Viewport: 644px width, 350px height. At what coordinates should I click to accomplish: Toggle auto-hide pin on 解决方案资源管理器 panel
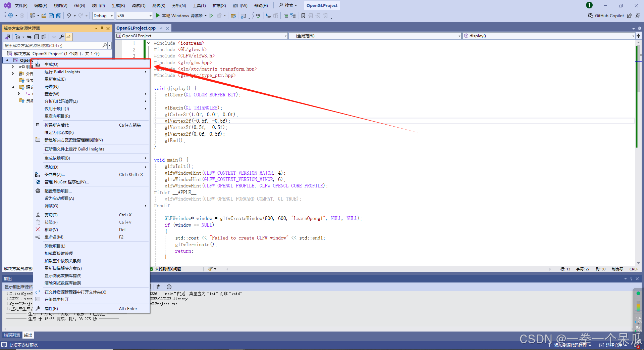pos(102,28)
